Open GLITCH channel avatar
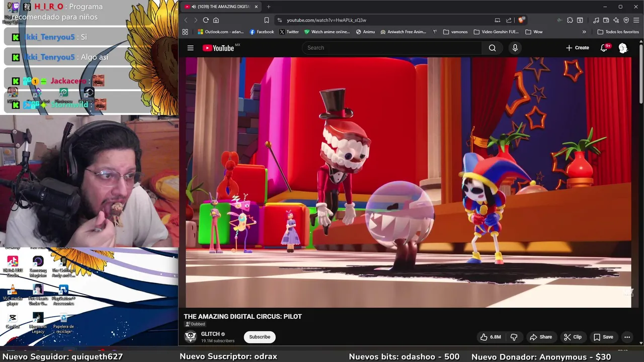Image resolution: width=644 pixels, height=362 pixels. click(x=190, y=337)
